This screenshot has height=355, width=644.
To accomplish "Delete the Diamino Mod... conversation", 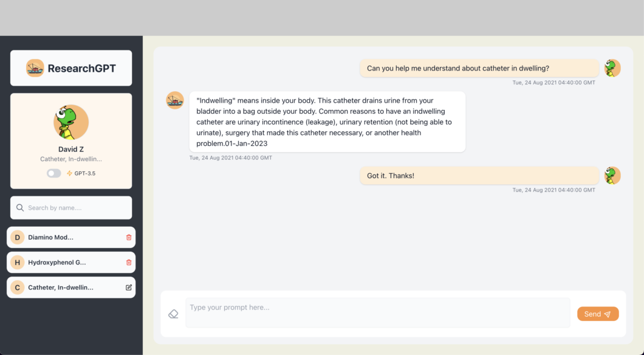I will point(129,237).
